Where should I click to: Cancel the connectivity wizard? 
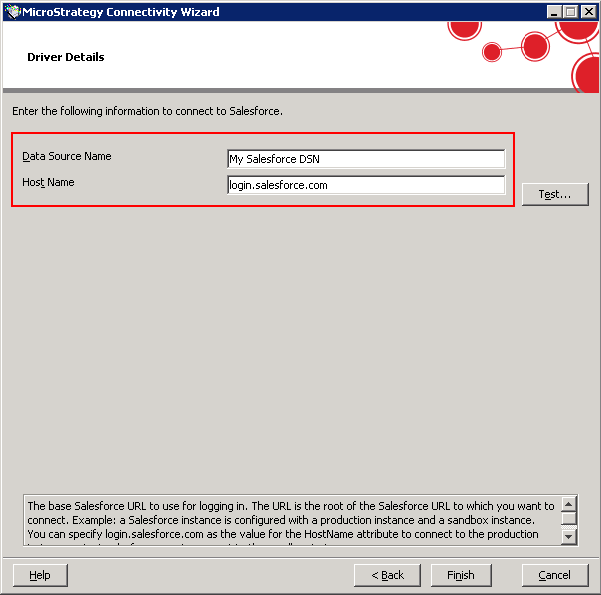[555, 575]
